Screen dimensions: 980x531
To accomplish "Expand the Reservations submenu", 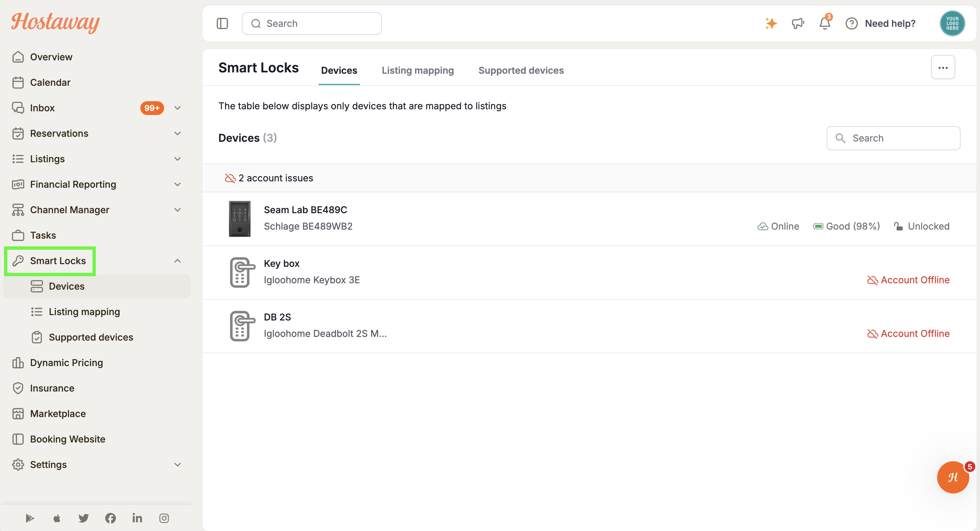I will click(x=177, y=133).
